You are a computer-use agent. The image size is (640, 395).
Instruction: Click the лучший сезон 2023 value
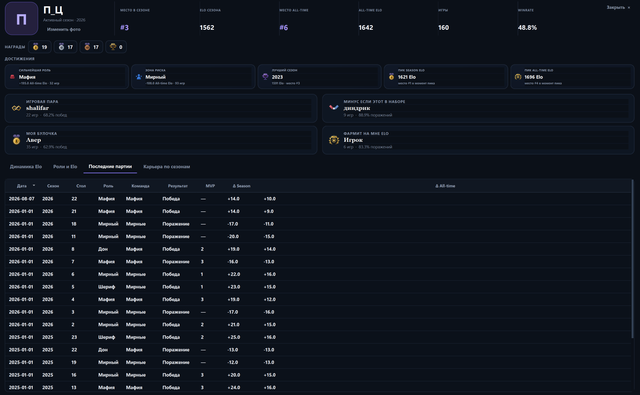pos(277,77)
